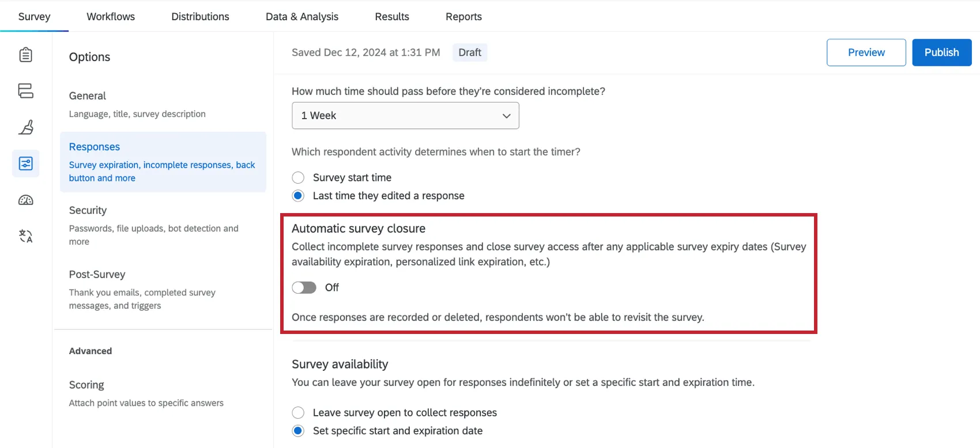Image resolution: width=980 pixels, height=448 pixels.
Task: Open the Data & Analysis tab
Action: point(301,16)
